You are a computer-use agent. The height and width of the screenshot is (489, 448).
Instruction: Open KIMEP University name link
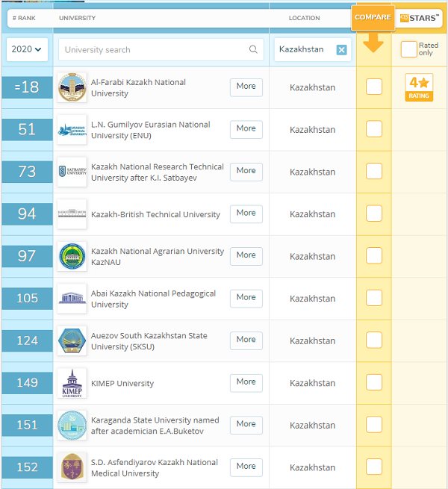(x=122, y=383)
